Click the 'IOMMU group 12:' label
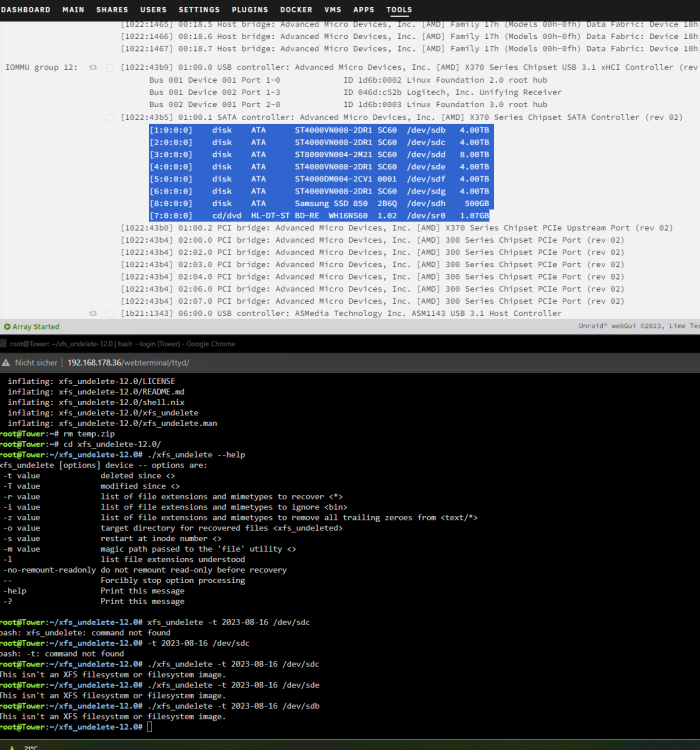The image size is (700, 750). click(41, 67)
